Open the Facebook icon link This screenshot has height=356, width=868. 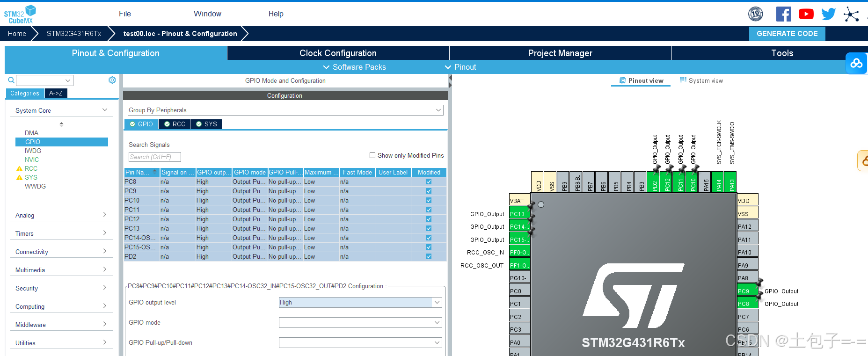click(784, 14)
